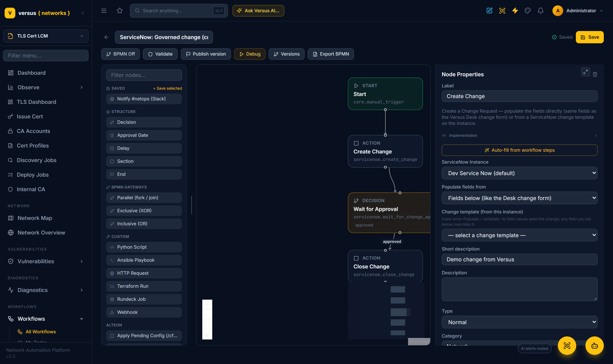Screen dimensions: 613x364
Task: Expand the Observe menu
Action: [x=46, y=87]
